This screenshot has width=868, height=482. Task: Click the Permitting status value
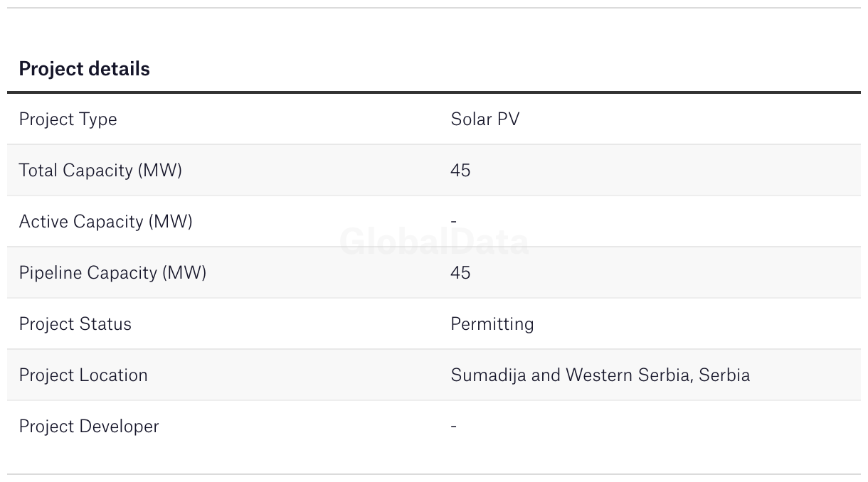[x=492, y=324]
